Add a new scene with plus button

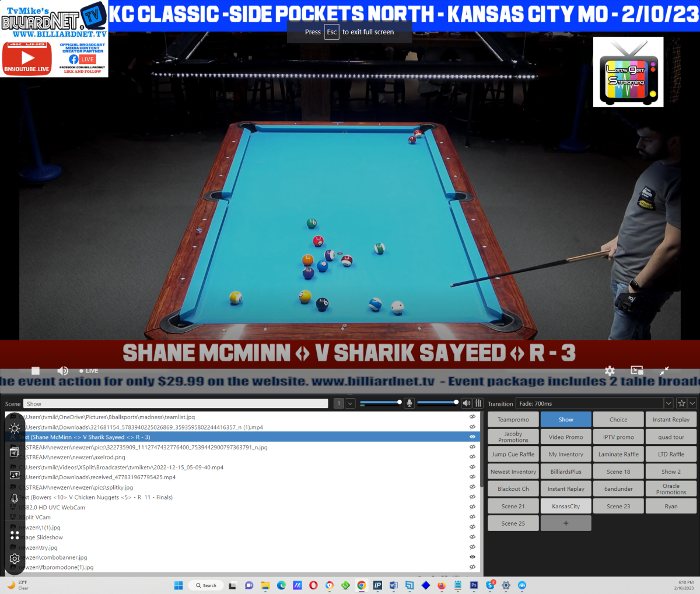click(566, 523)
